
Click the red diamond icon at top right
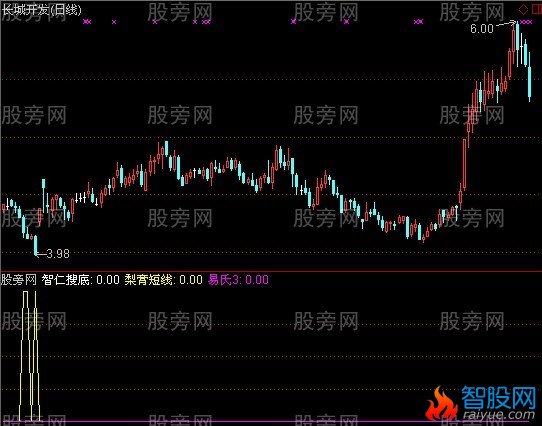point(524,10)
